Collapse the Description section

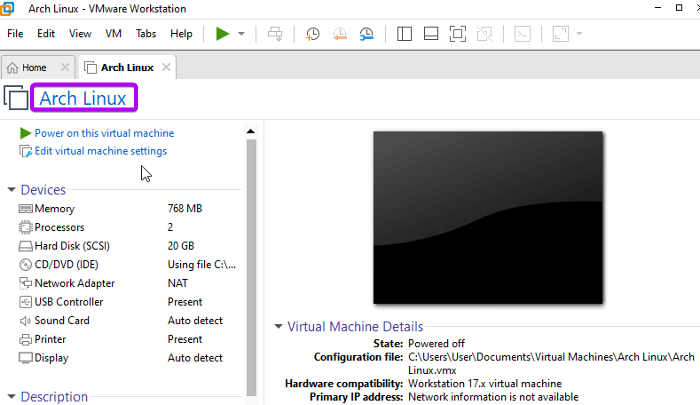coord(12,396)
